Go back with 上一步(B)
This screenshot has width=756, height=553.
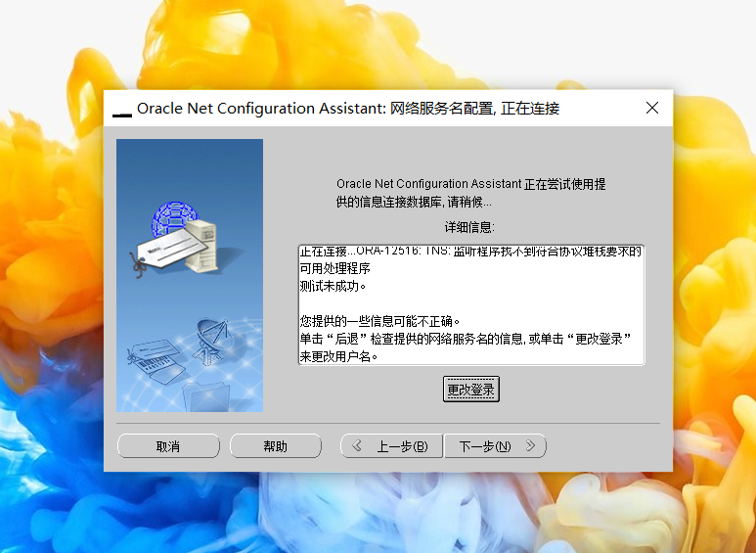click(x=391, y=446)
